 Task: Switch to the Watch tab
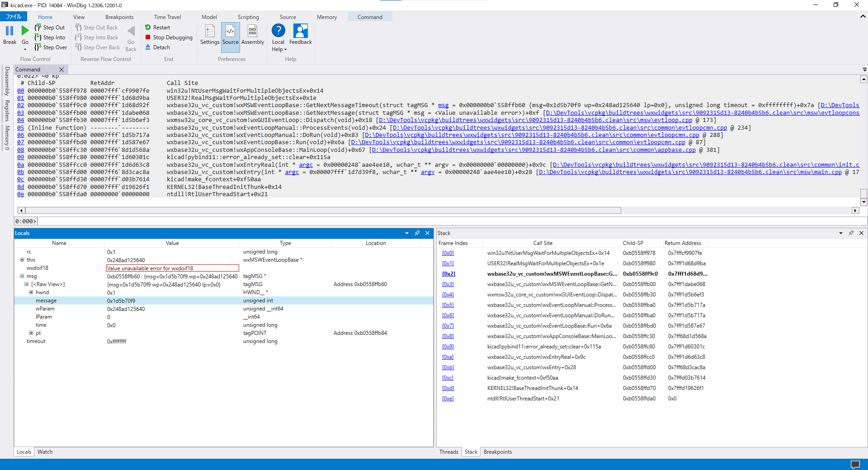[45, 452]
